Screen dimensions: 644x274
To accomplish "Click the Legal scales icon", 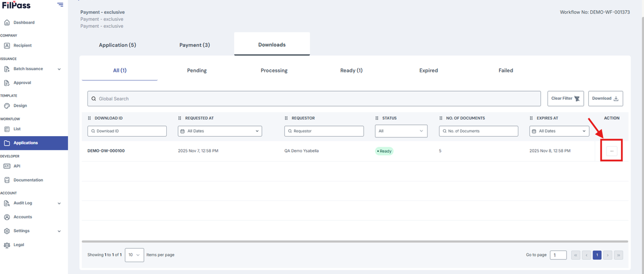I will pyautogui.click(x=7, y=245).
